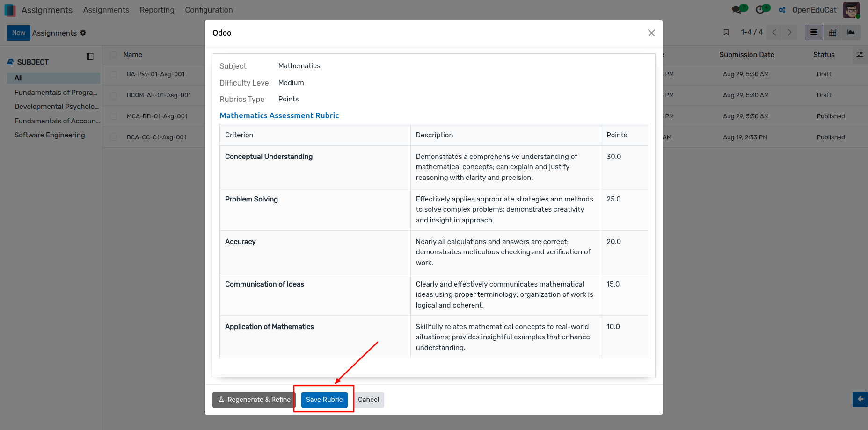Viewport: 868px width, 430px height.
Task: Open the Configuration menu
Action: pyautogui.click(x=209, y=10)
